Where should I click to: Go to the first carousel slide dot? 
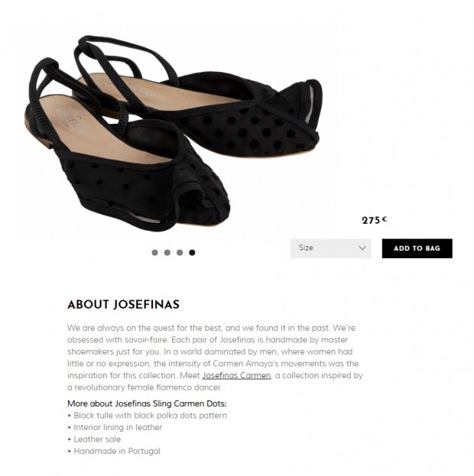(x=155, y=252)
